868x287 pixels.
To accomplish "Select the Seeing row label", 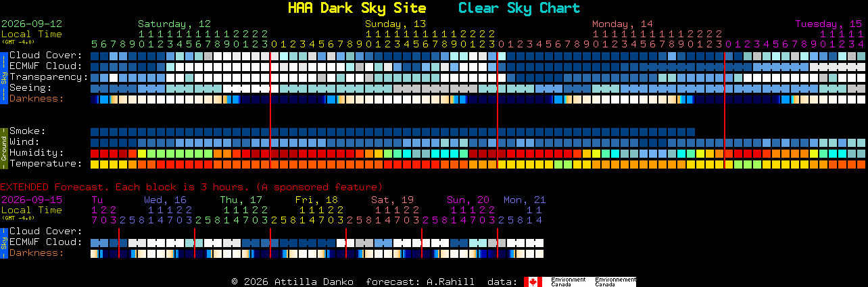I will [x=30, y=88].
